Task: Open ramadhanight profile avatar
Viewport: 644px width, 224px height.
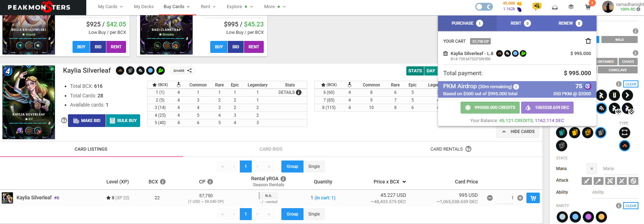Action: click(608, 7)
